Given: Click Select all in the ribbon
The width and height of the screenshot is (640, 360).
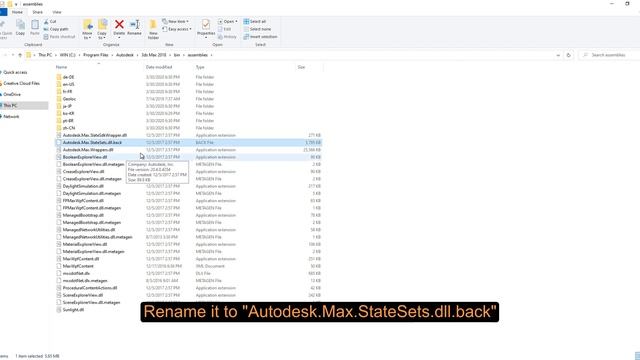Looking at the screenshot, I should (x=255, y=21).
